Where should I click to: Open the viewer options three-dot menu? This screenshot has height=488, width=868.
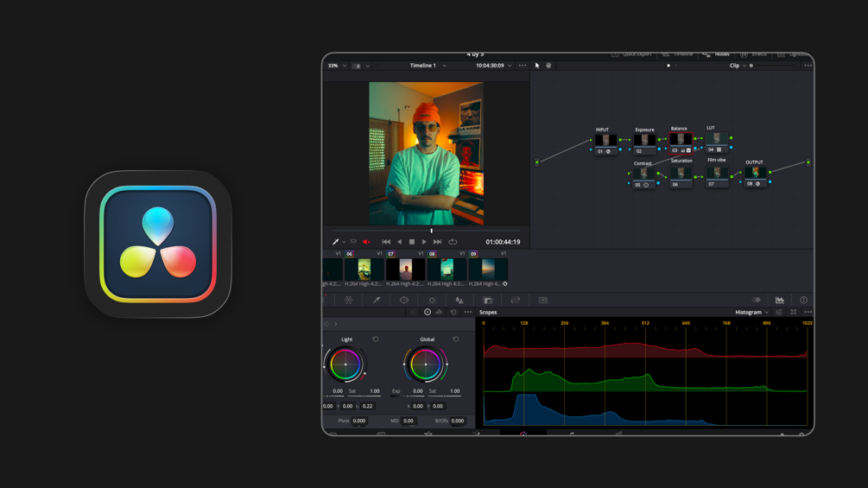pos(523,66)
